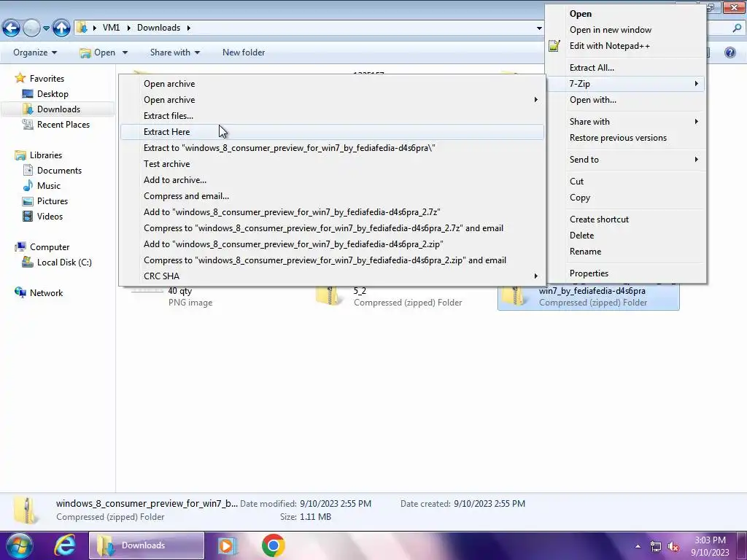Click the Windows Start button
Screen dimensions: 747x560
(x=19, y=545)
